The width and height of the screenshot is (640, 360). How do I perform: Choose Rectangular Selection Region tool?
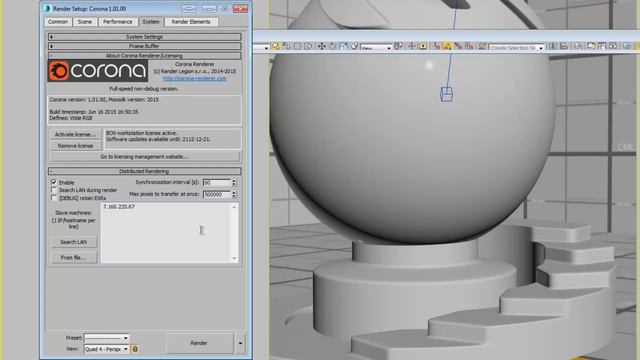click(x=298, y=46)
